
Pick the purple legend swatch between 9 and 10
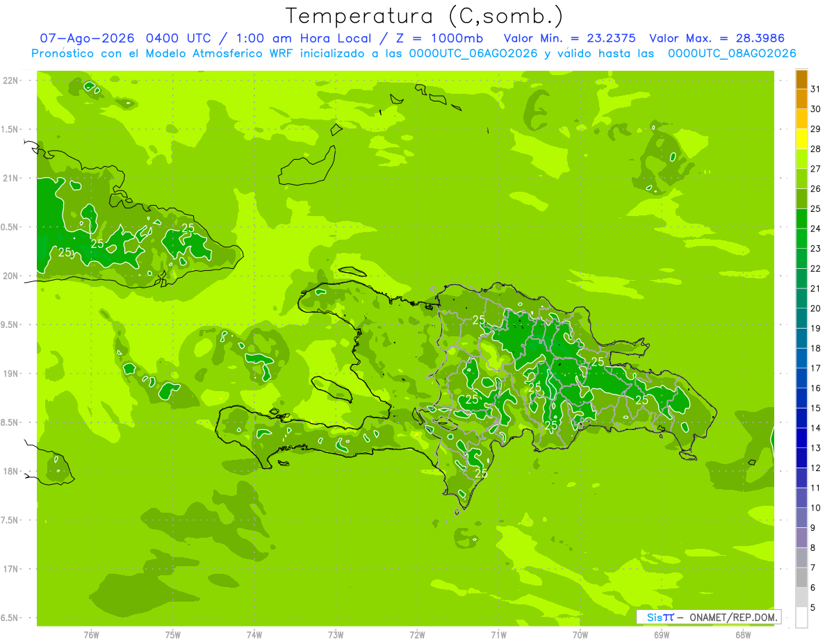[801, 518]
